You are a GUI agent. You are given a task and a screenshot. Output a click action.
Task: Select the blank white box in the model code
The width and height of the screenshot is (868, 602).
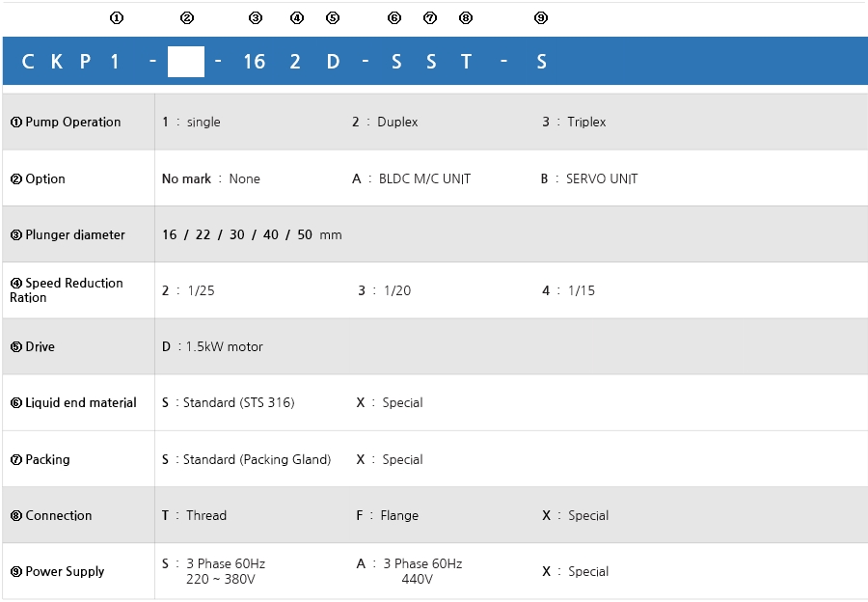coord(185,62)
